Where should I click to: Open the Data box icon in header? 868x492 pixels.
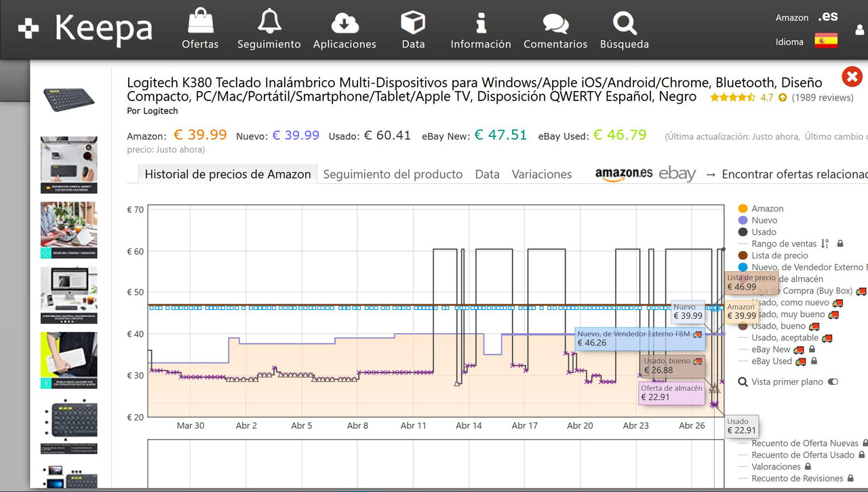tap(413, 29)
